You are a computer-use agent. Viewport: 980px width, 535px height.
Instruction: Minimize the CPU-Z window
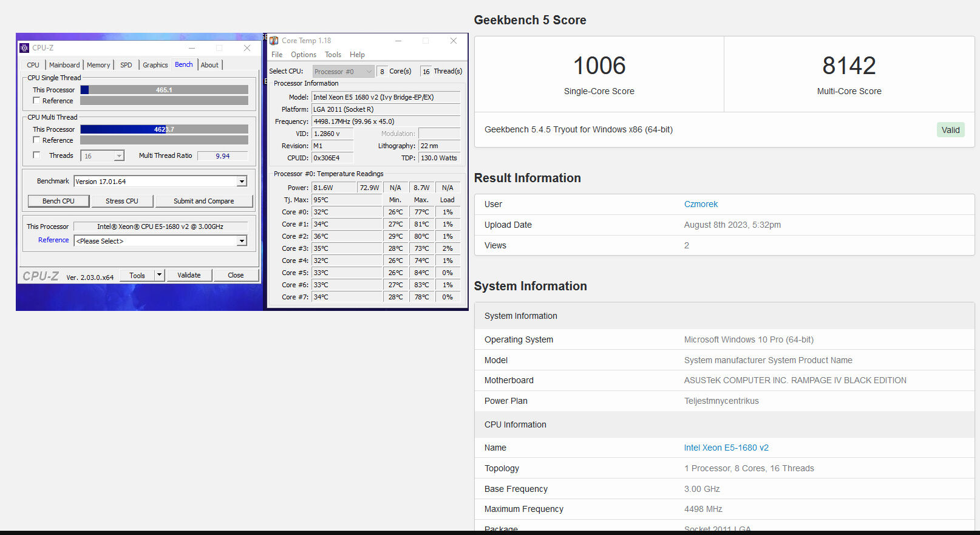(x=192, y=48)
